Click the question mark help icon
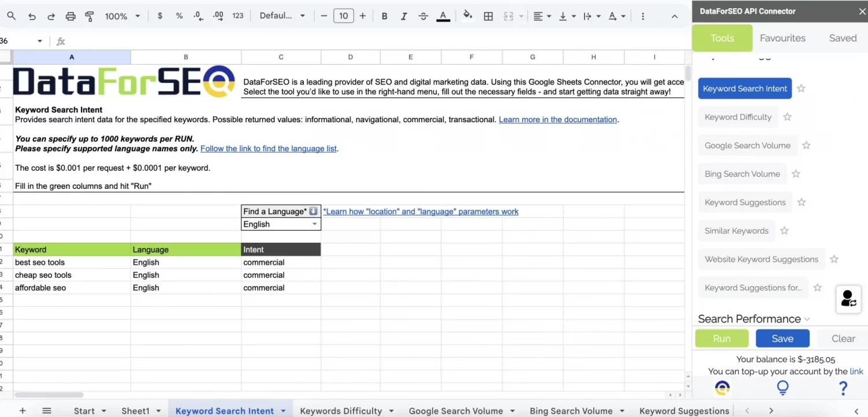 843,387
